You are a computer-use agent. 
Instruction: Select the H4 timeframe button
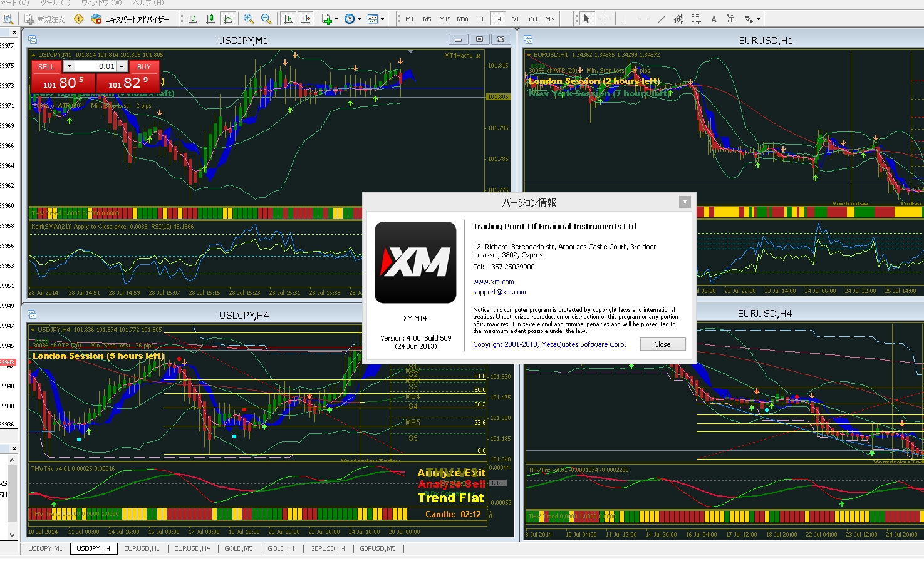tap(497, 19)
